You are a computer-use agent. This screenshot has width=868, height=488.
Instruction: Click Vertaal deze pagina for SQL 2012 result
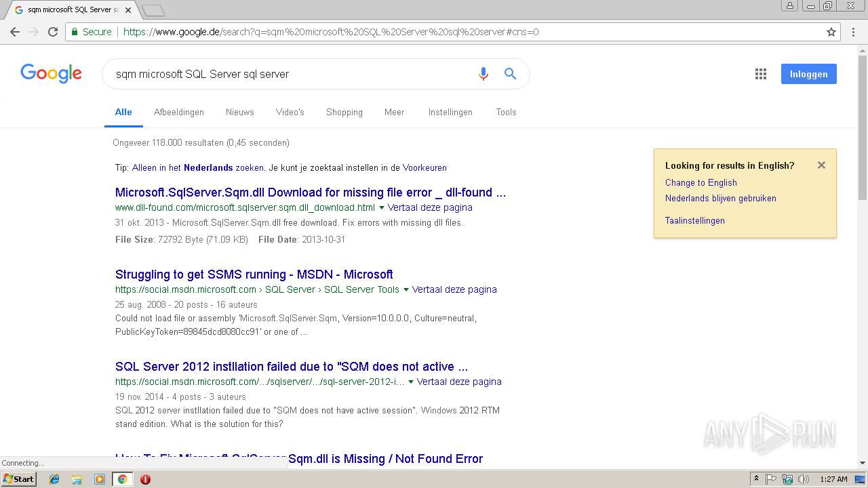[x=459, y=382]
